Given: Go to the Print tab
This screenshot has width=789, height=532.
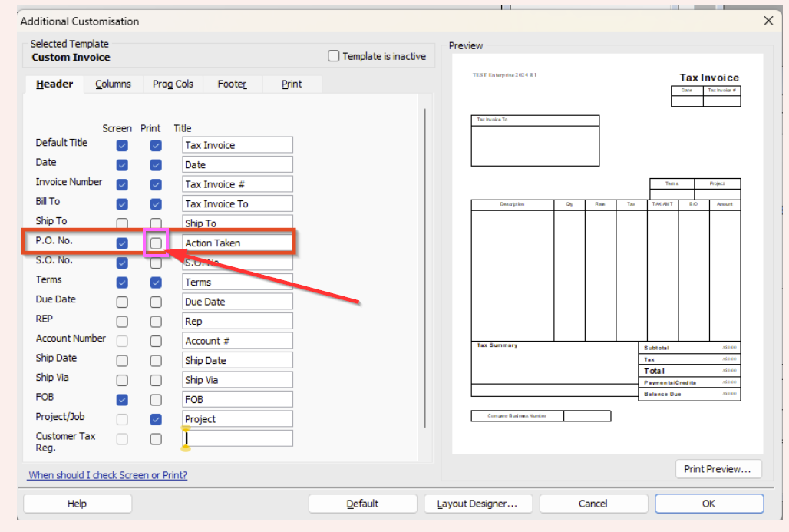Looking at the screenshot, I should coord(292,84).
